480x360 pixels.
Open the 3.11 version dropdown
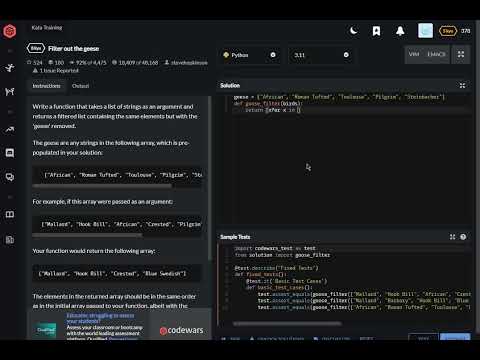click(321, 55)
